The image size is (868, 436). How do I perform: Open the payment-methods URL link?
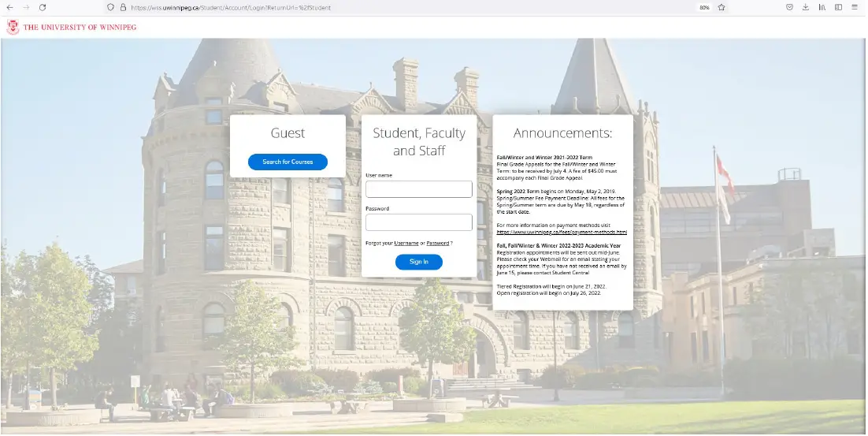coord(562,232)
